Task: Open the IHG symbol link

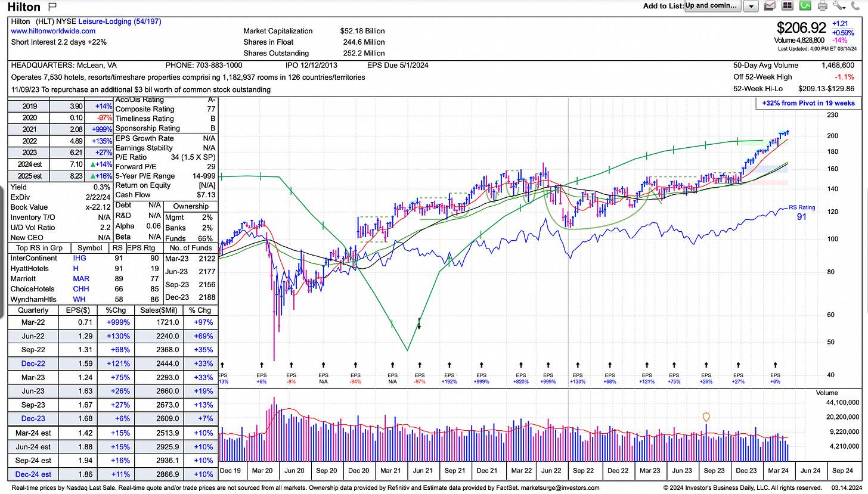Action: coord(80,258)
